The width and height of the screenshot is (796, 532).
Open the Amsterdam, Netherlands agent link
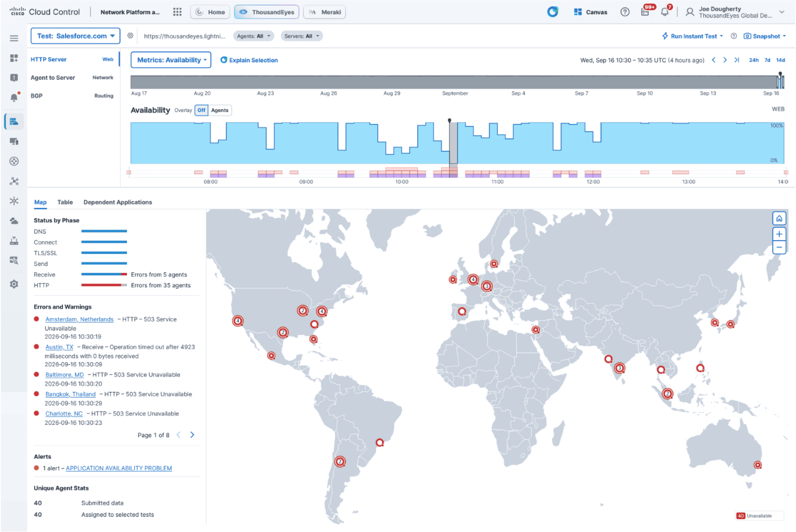click(x=80, y=319)
